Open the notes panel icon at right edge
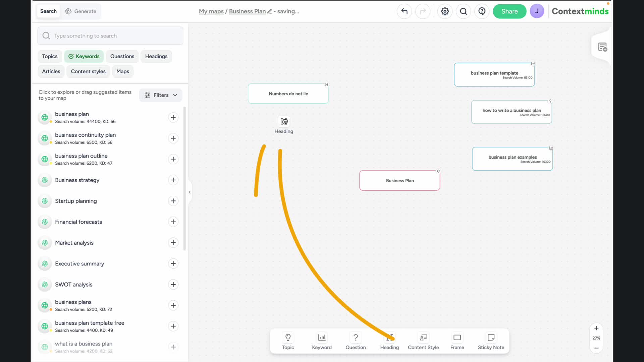The width and height of the screenshot is (644, 362). [x=602, y=47]
